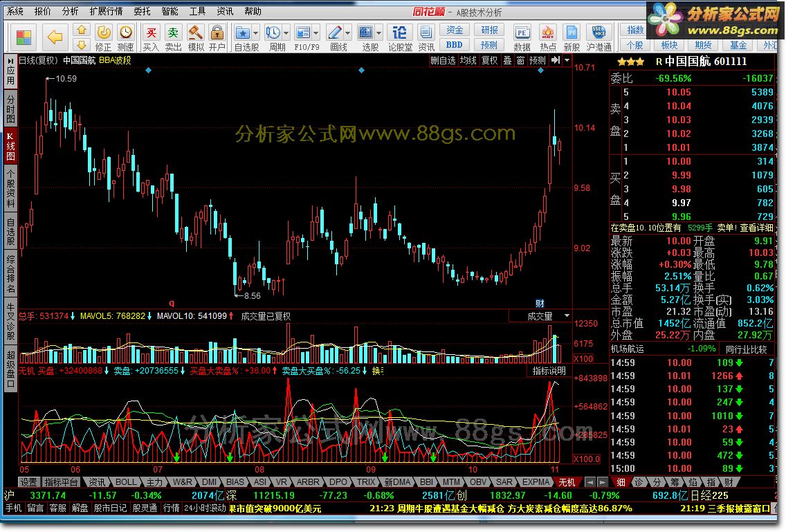Click the yellow down arrow in toolbar
786x532 pixels.
pos(81,45)
